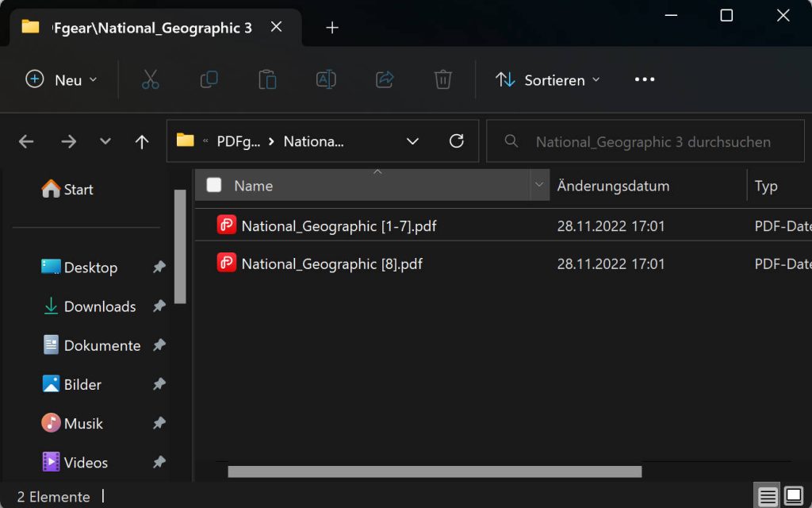
Task: Click the Copy icon in the toolbar
Action: 209,79
